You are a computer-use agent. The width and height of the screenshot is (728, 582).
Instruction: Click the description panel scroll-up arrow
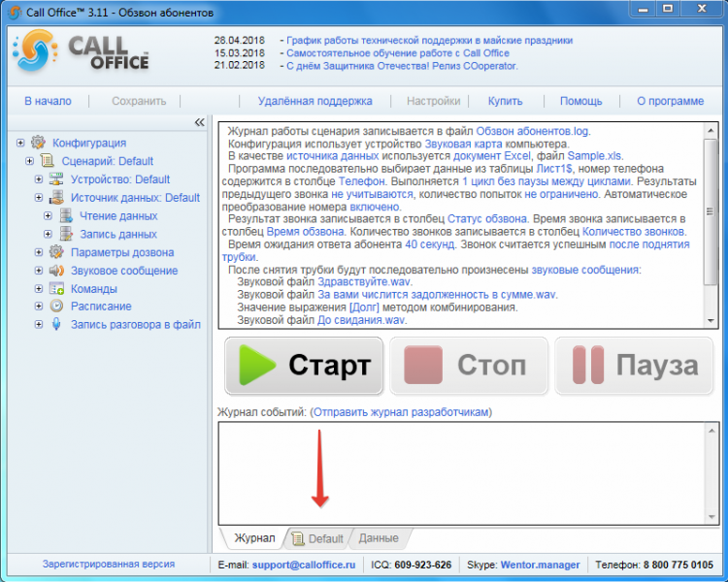[711, 131]
